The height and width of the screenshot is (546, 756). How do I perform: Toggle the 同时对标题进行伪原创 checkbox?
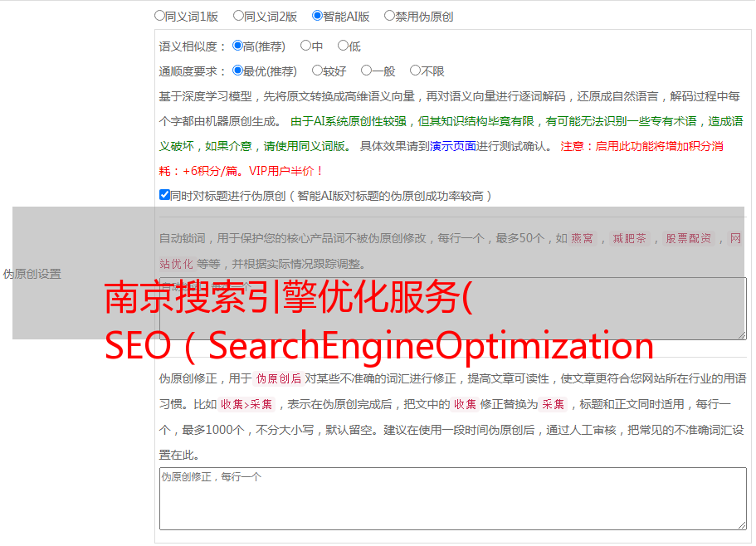tap(164, 195)
